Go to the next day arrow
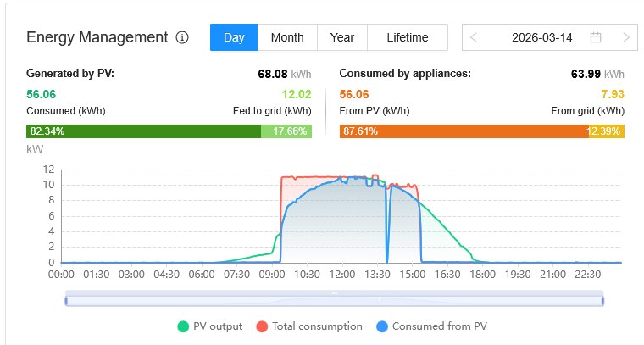Screen dimensions: 644x345 coord(626,37)
